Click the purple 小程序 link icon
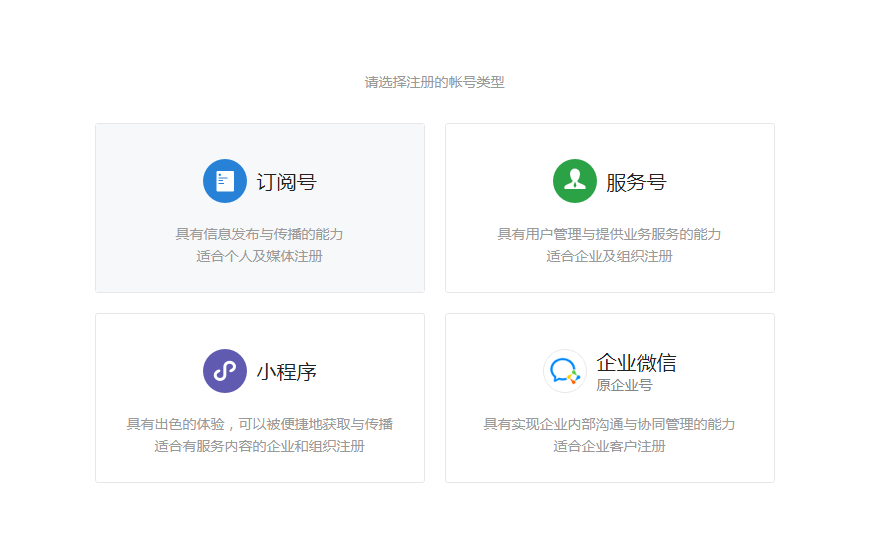Viewport: 888px width, 545px height. tap(225, 371)
